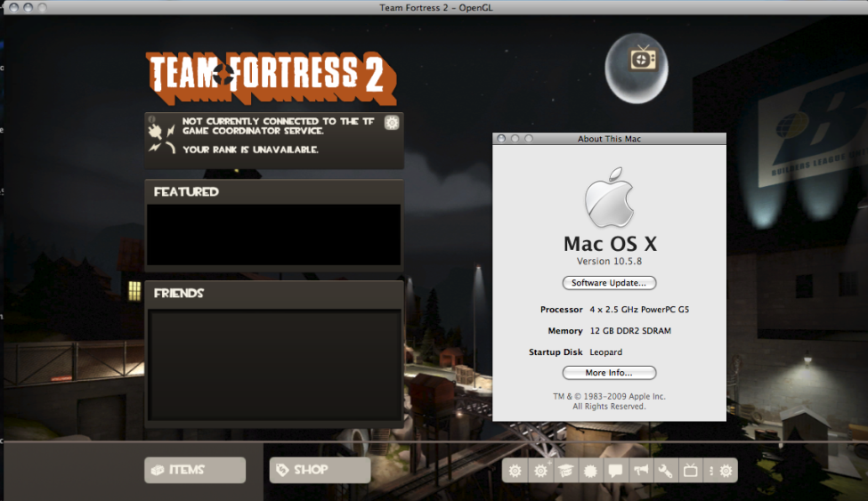Open the training graduation cap icon

(565, 471)
